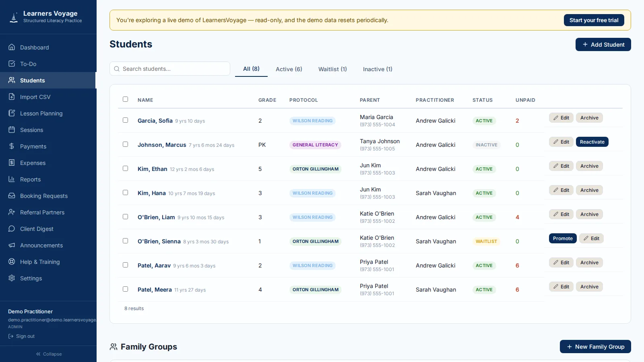The image size is (644, 362).
Task: Edit Johnson, Marcus's record
Action: (561, 142)
